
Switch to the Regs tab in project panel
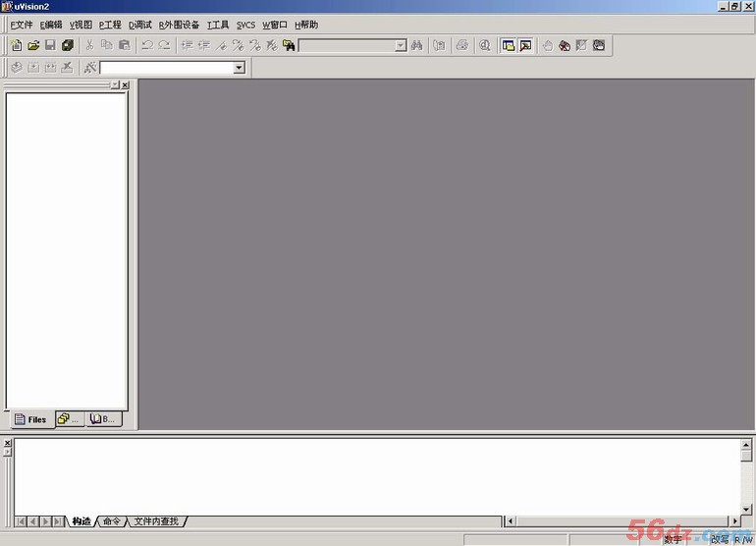coord(70,419)
